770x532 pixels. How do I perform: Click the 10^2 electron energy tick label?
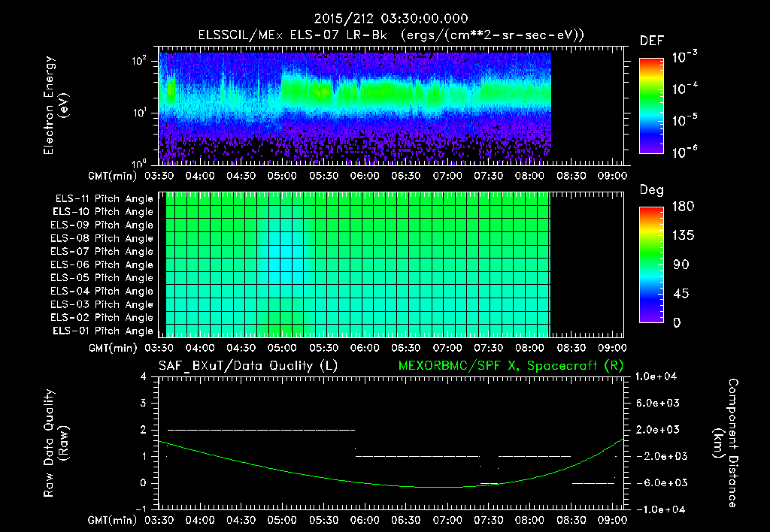(139, 62)
